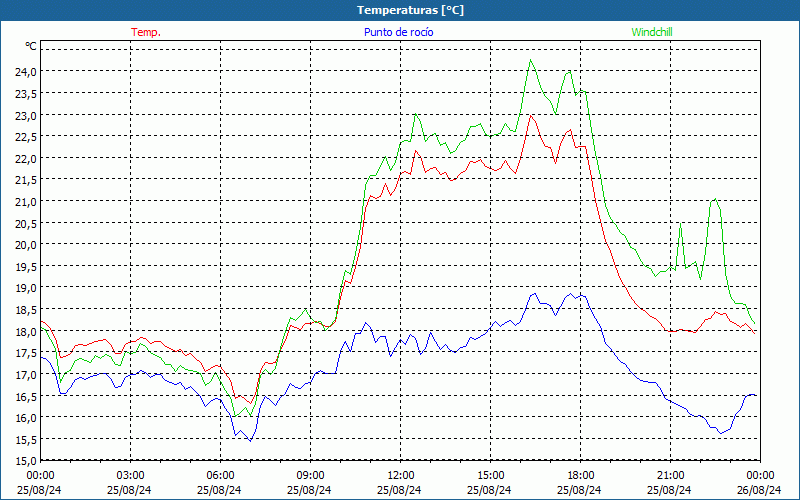The image size is (800, 500).
Task: Click the 20,5 y-axis value
Action: (x=26, y=223)
